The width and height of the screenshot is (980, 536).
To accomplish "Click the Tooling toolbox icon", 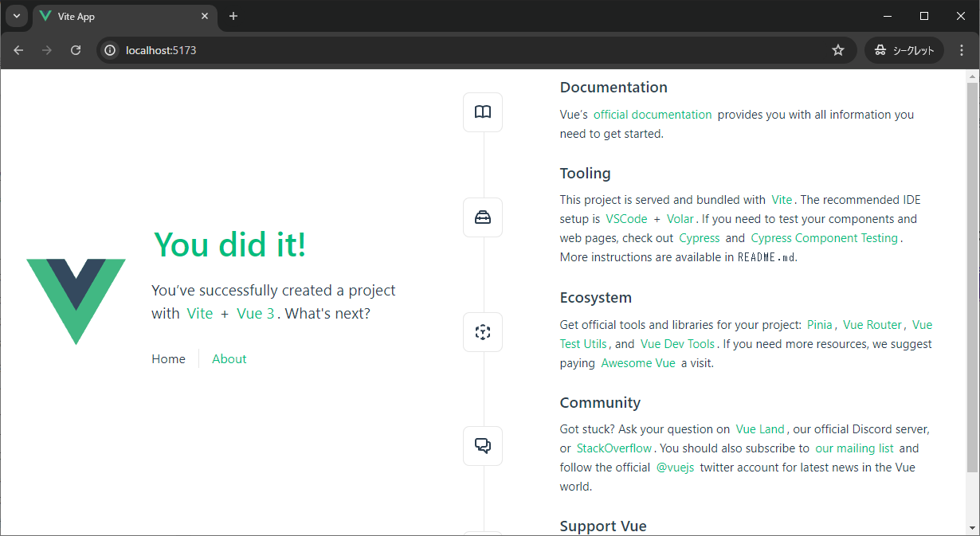I will [483, 217].
